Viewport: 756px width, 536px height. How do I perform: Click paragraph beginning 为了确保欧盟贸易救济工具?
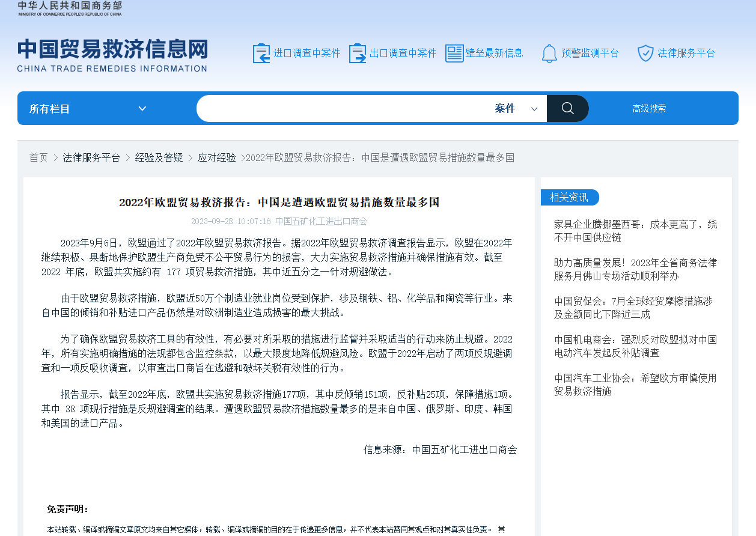click(277, 353)
